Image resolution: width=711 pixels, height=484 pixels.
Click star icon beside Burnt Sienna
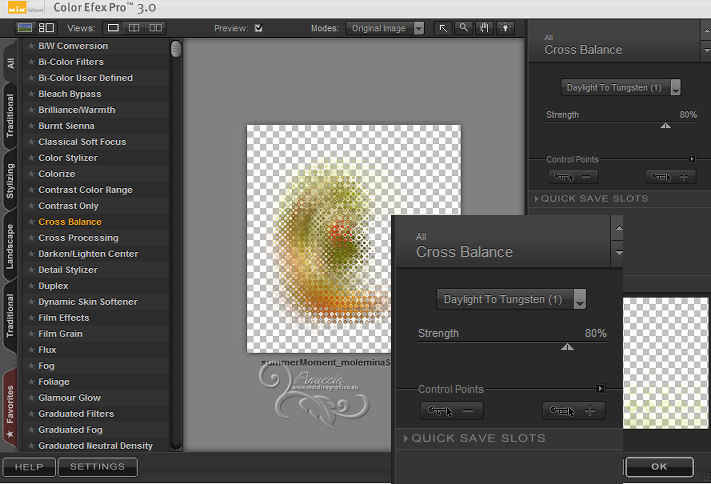(x=31, y=126)
